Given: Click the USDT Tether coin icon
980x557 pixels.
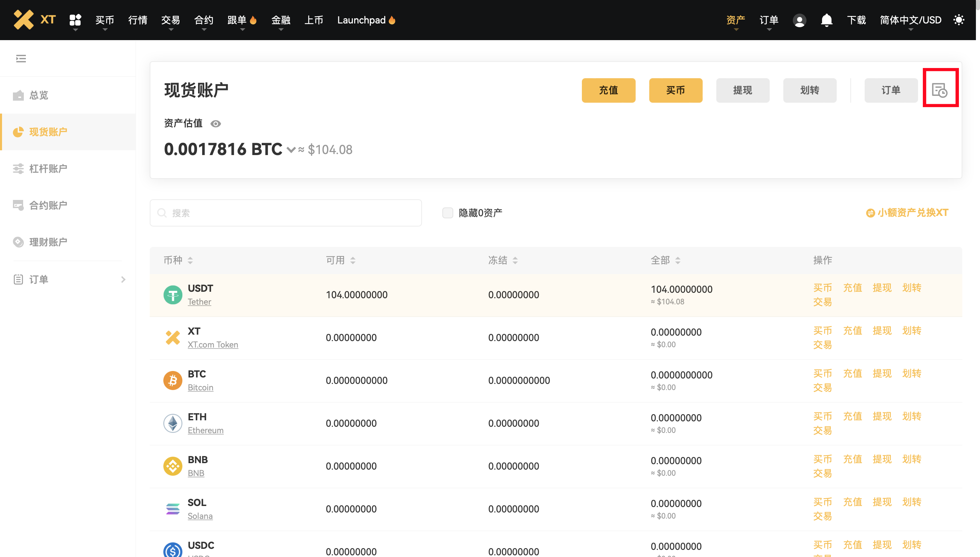Looking at the screenshot, I should 173,295.
